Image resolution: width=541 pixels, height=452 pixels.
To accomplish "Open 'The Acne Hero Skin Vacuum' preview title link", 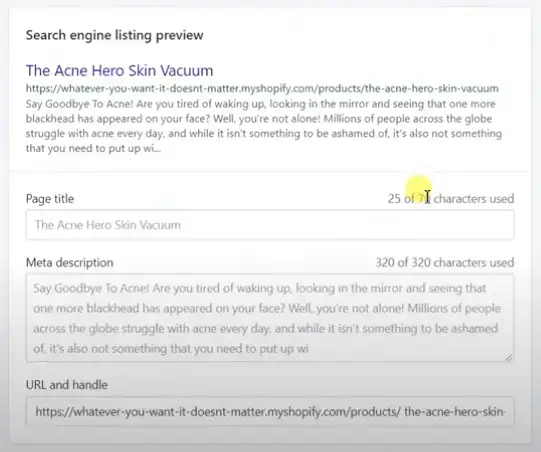I will tap(119, 70).
